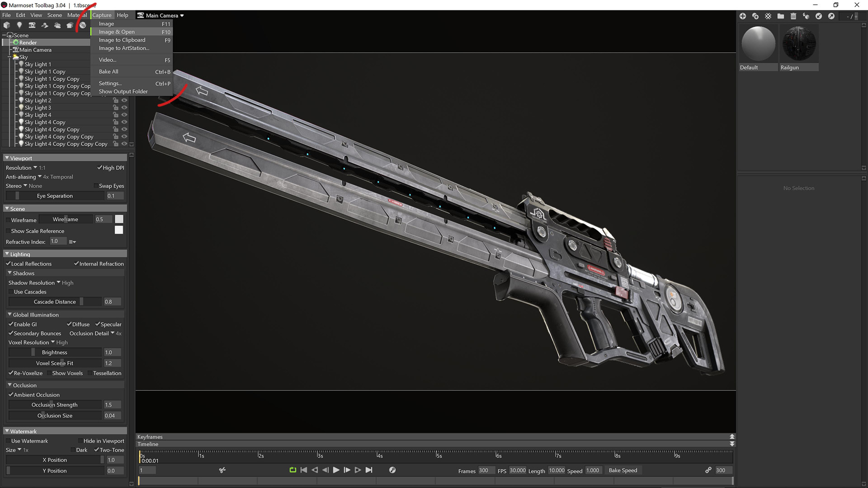Click the add camera toolbar icon
The height and width of the screenshot is (488, 868).
[32, 25]
